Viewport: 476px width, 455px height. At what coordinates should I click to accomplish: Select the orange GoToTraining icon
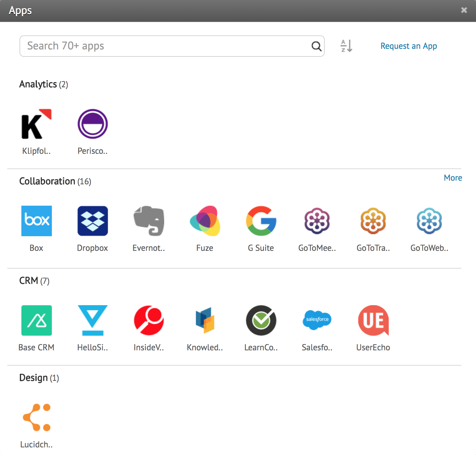pyautogui.click(x=373, y=221)
